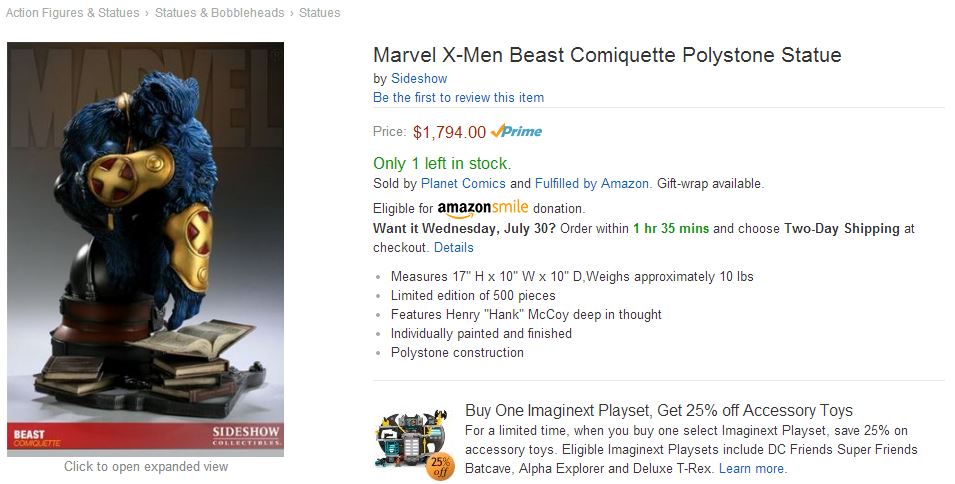
Task: Click the 'Only 1 left in stock' text
Action: tap(442, 163)
